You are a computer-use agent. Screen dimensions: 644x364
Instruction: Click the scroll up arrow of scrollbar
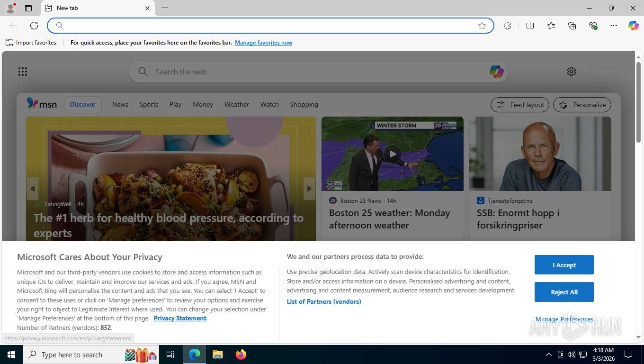(638, 56)
